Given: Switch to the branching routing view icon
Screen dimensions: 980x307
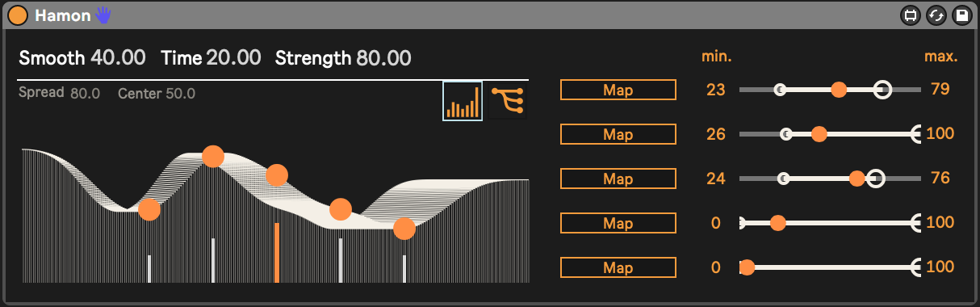Looking at the screenshot, I should (508, 101).
